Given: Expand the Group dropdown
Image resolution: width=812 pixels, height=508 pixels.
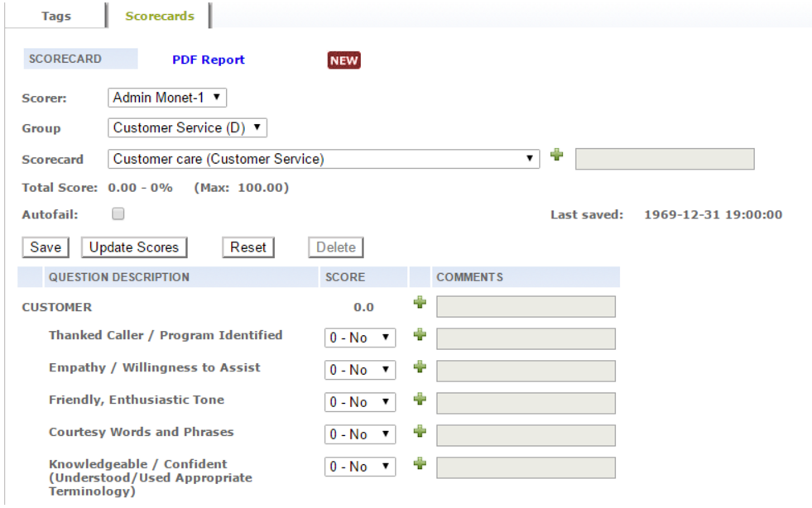Looking at the screenshot, I should click(187, 128).
